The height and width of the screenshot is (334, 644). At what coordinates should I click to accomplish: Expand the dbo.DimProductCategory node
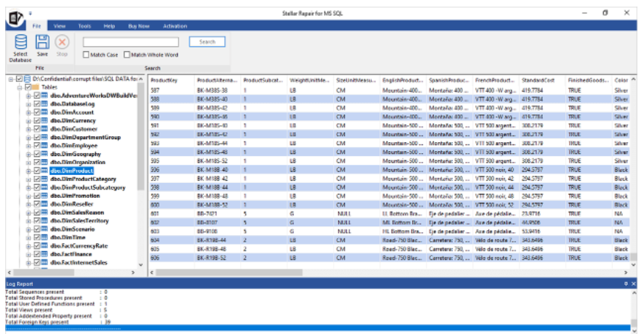click(29, 179)
